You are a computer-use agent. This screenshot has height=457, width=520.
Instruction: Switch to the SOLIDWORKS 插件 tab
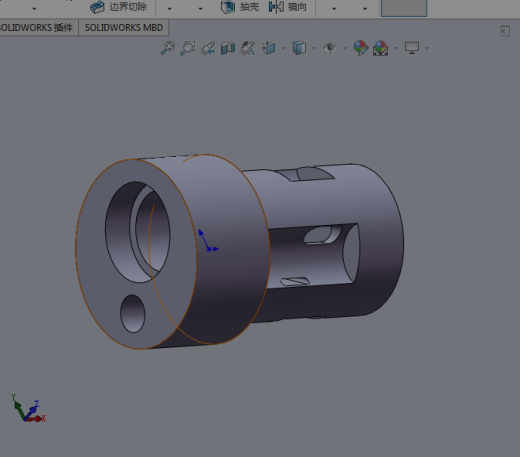[36, 28]
